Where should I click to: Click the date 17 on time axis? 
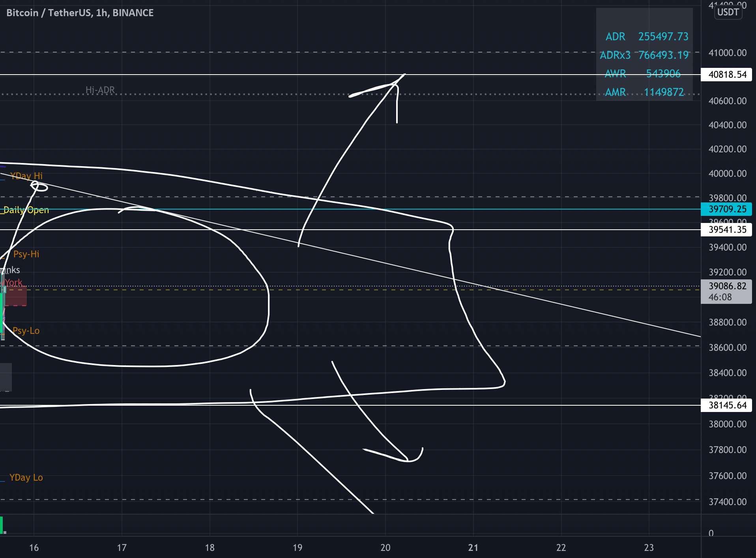122,548
